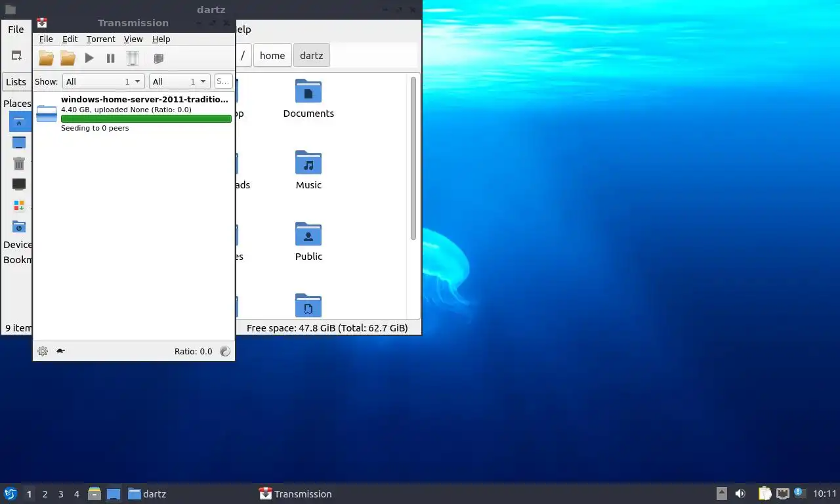The image size is (840, 504).
Task: Switch to workspace 2 in the pager
Action: pos(45,494)
